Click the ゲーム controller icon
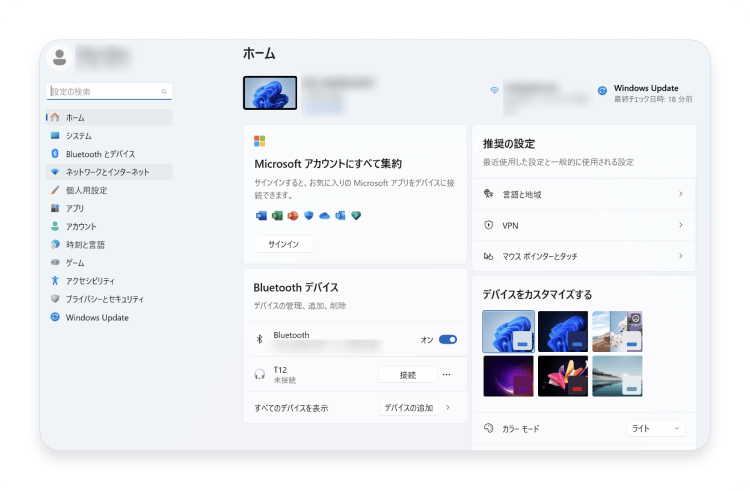The width and height of the screenshot is (750, 491). coord(55,262)
